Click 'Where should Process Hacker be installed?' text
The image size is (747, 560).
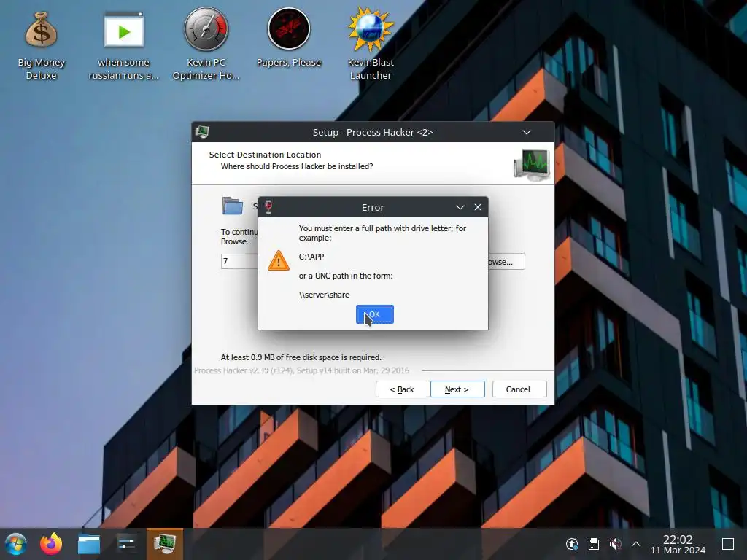click(x=297, y=166)
